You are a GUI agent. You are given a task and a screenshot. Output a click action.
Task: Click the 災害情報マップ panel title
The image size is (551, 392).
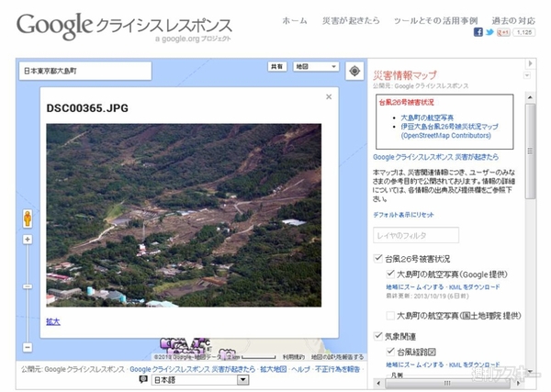pyautogui.click(x=405, y=74)
